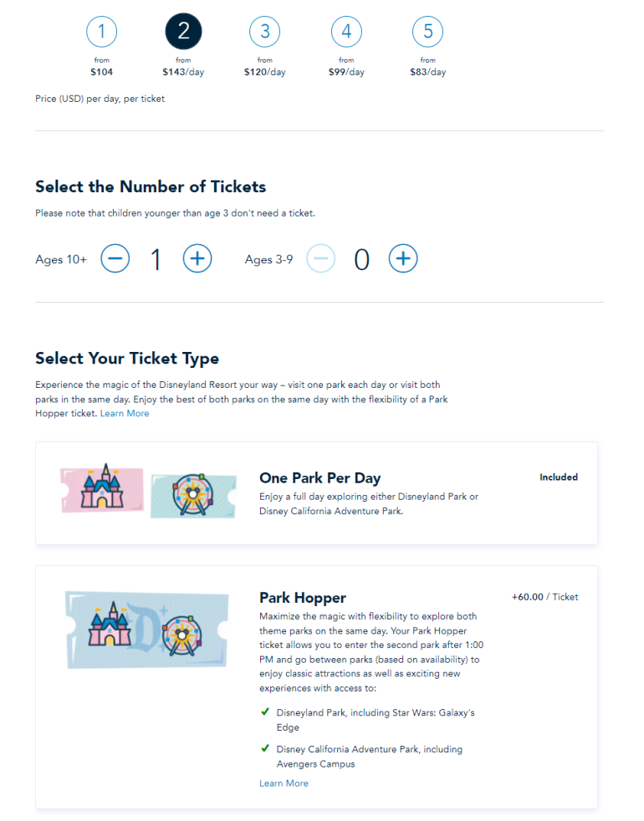This screenshot has width=644, height=821.
Task: Choose the 3-day ticket circle
Action: tap(264, 32)
